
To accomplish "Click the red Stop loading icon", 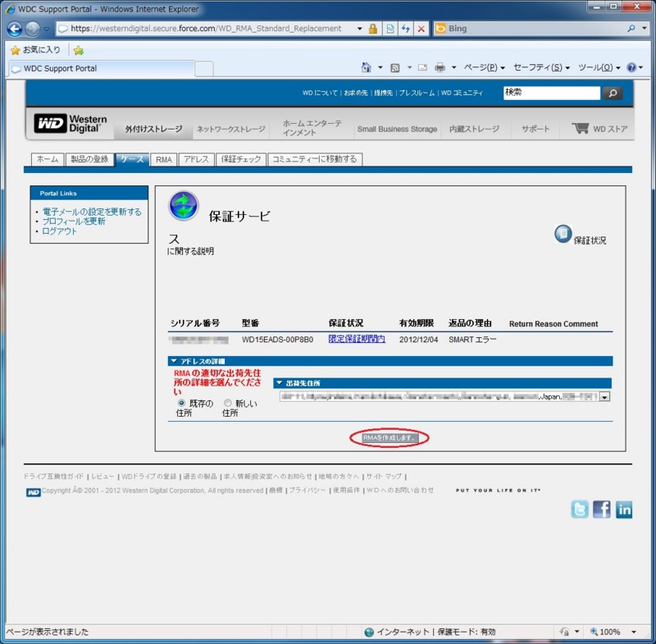I will coord(421,29).
